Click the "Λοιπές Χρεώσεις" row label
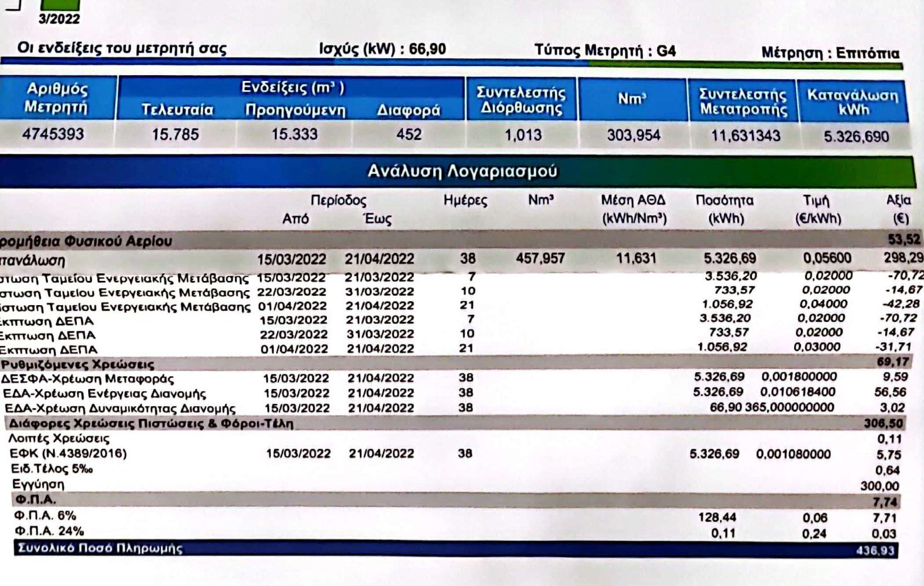 pos(58,439)
